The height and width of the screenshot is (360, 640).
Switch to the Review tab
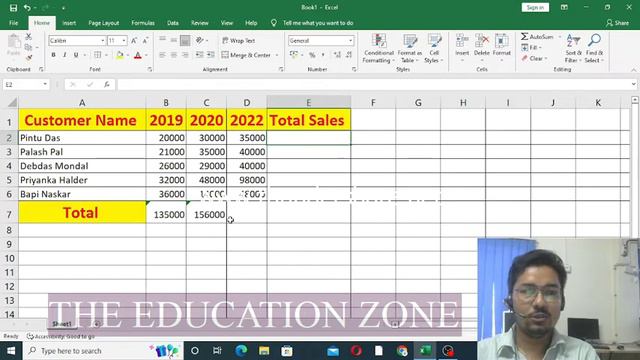point(200,23)
